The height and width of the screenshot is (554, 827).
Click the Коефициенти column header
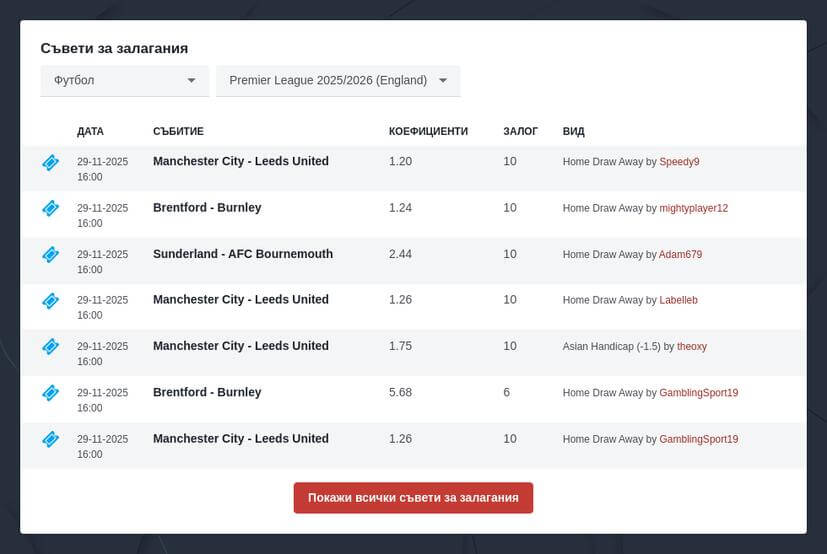pyautogui.click(x=428, y=131)
